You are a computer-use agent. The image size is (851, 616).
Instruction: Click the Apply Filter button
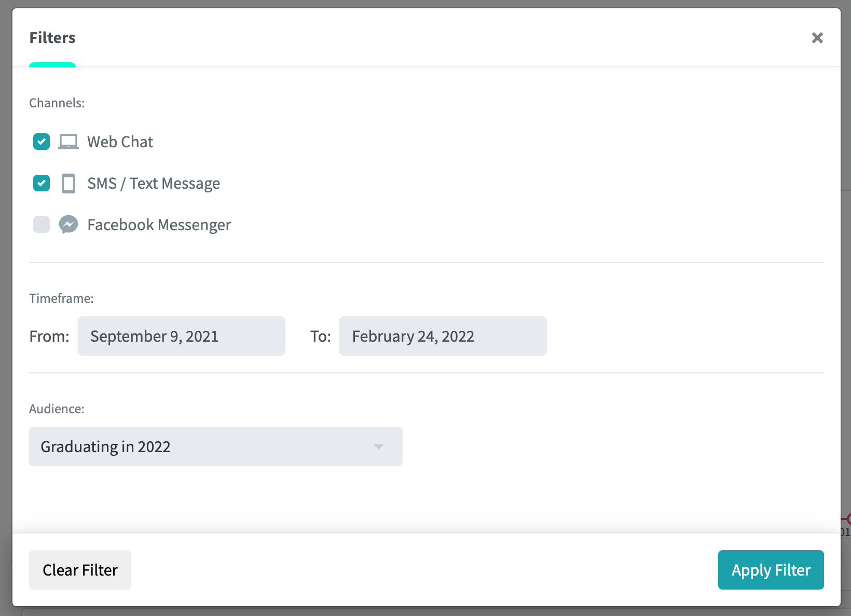click(x=771, y=570)
